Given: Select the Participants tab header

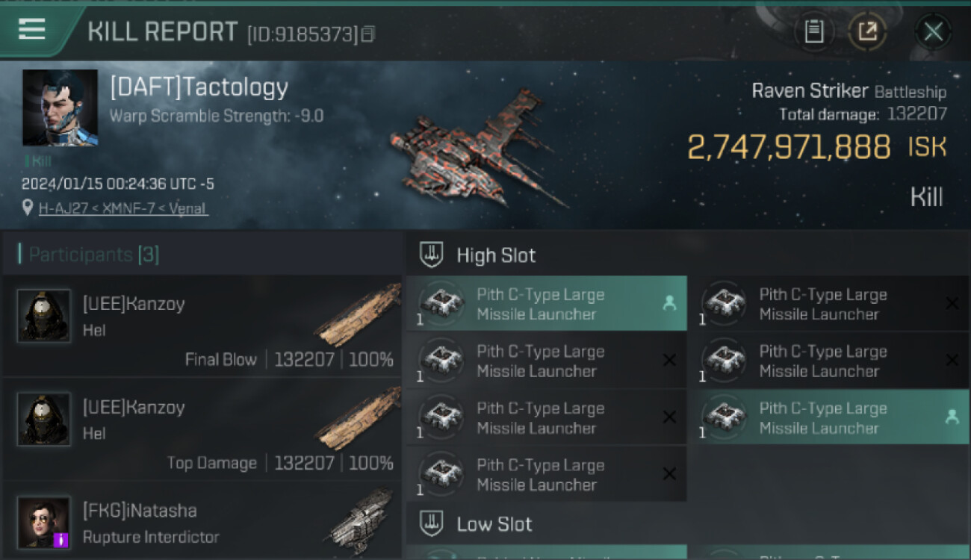Looking at the screenshot, I should click(x=93, y=255).
